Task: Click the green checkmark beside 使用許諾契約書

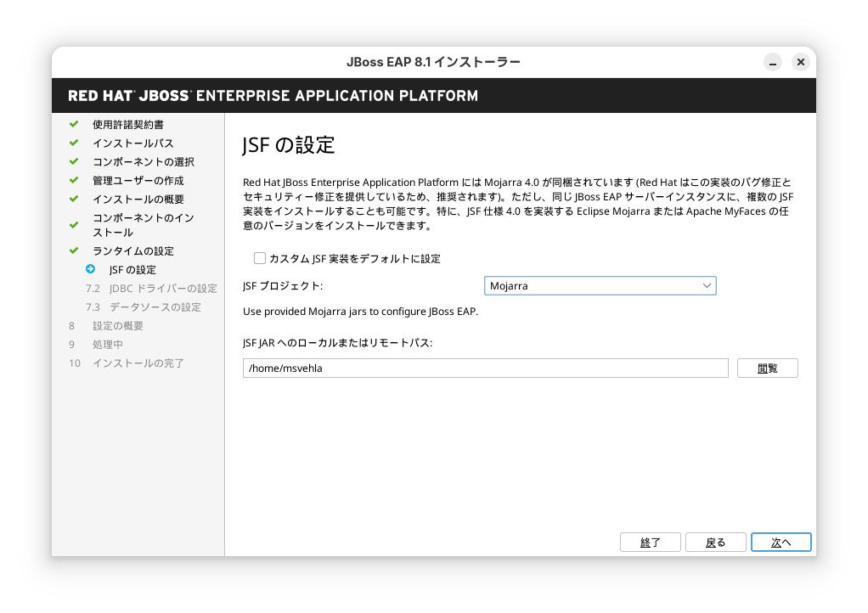Action: coord(74,124)
